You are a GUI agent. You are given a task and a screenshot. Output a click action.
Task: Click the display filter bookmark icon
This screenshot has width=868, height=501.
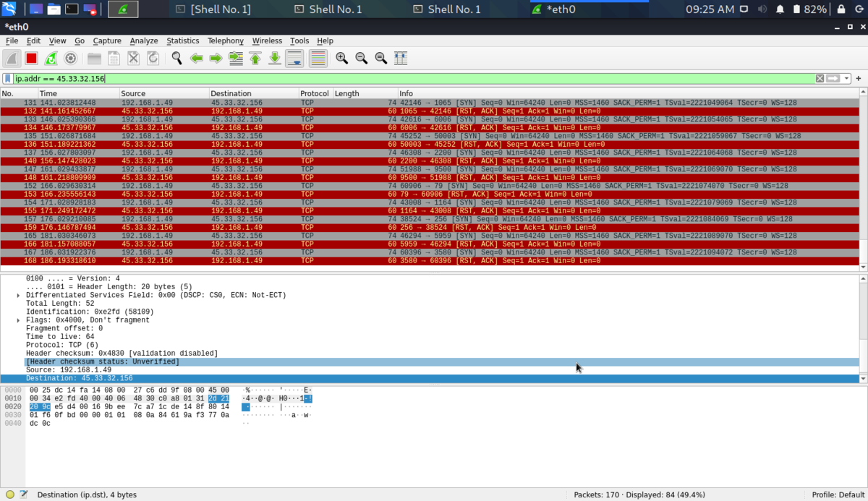click(7, 78)
